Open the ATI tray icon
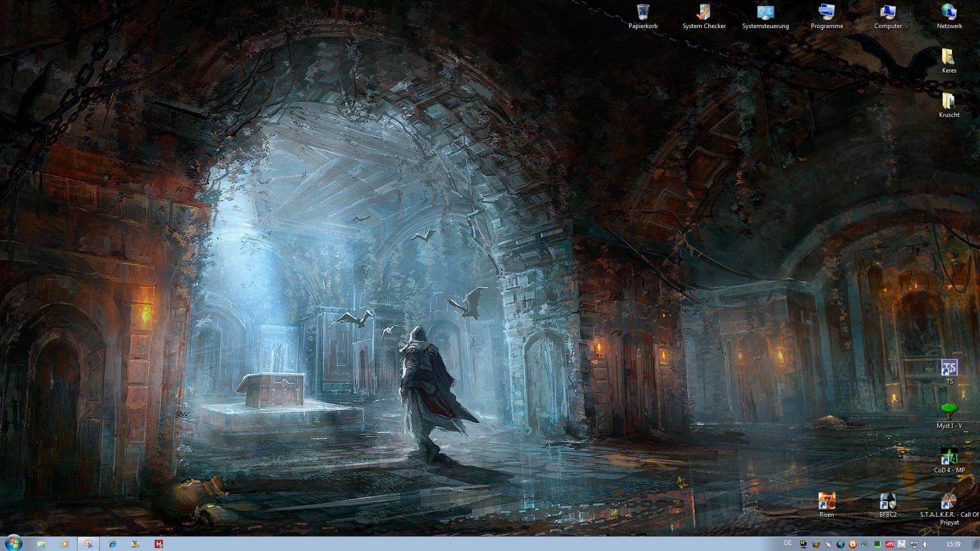Viewport: 980px width, 551px height. (890, 544)
